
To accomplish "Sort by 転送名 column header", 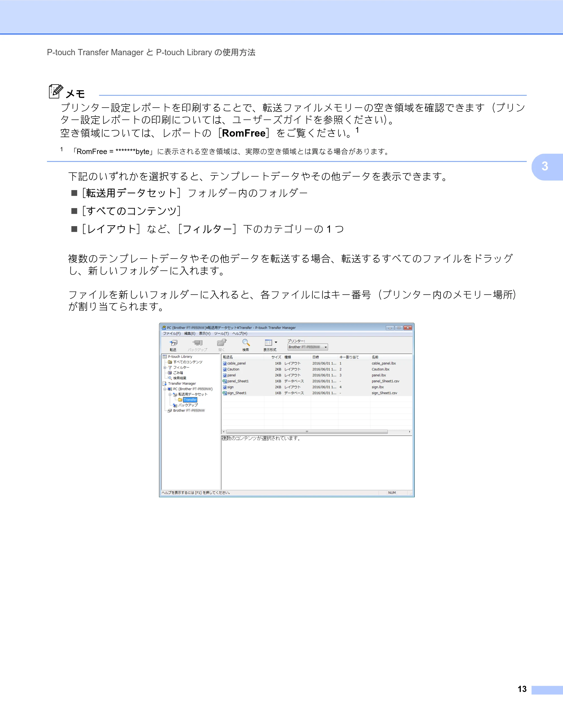I will pyautogui.click(x=243, y=357).
